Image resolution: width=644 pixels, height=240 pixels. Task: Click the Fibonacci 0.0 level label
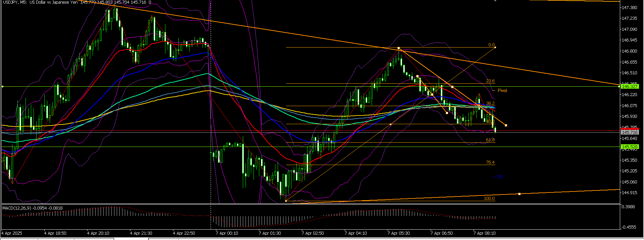(x=491, y=45)
